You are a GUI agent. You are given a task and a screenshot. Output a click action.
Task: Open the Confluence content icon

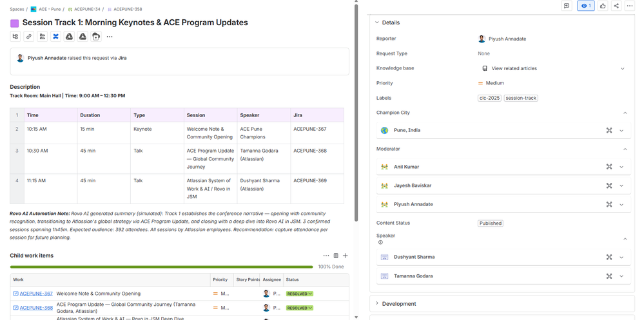pyautogui.click(x=56, y=37)
